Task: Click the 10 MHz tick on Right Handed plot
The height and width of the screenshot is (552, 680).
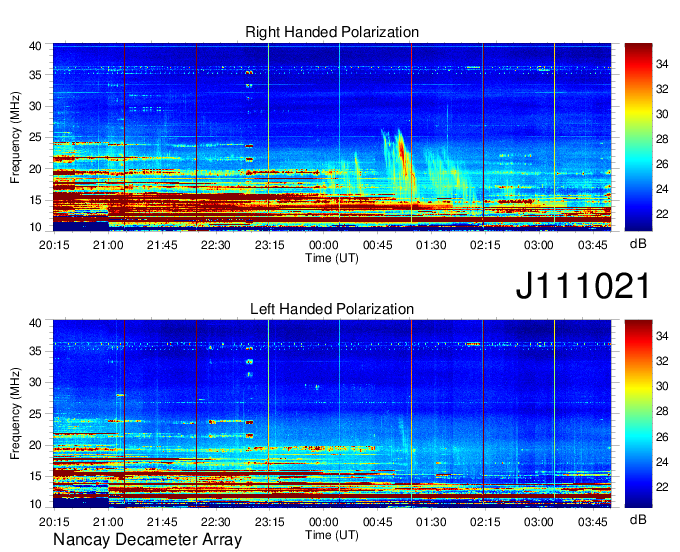Action: click(35, 227)
